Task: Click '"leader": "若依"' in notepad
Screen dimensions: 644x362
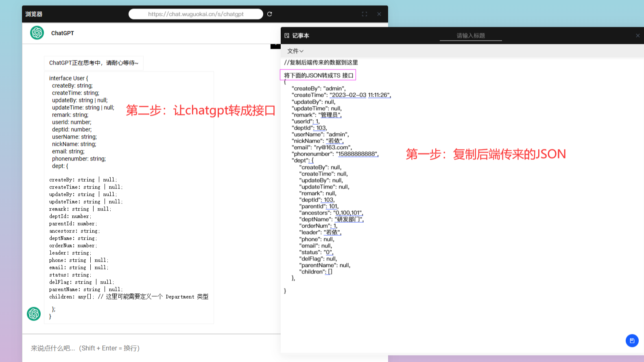Action: tap(321, 232)
